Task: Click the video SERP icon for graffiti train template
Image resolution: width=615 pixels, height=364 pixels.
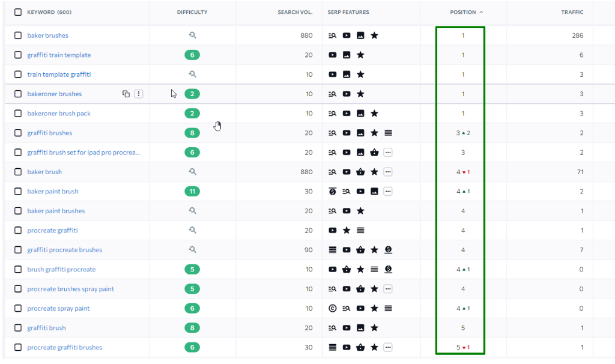Action: [333, 55]
